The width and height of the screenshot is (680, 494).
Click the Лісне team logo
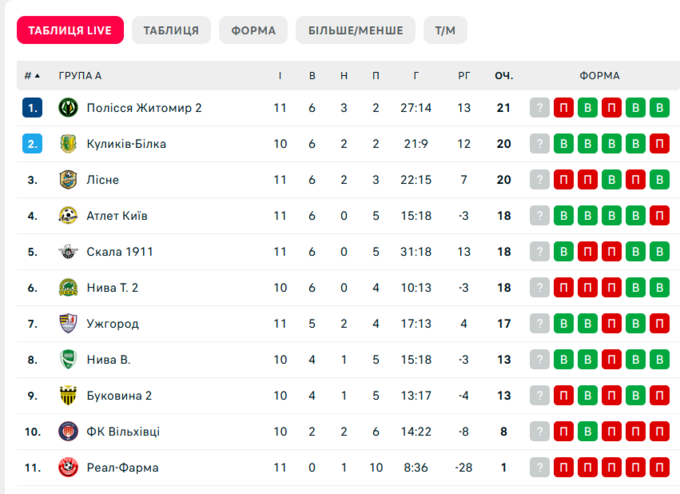(68, 180)
